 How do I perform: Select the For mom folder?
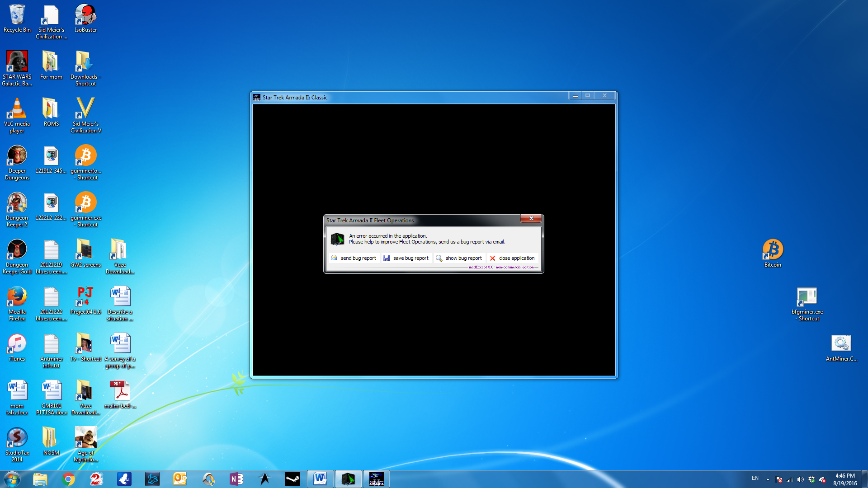pyautogui.click(x=51, y=65)
